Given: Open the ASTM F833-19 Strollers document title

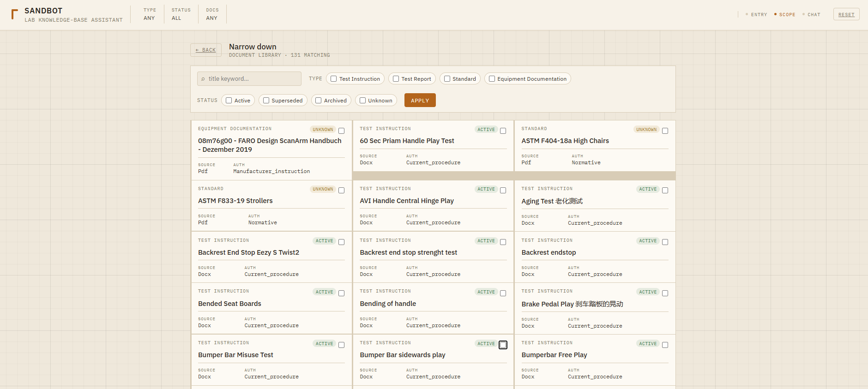Looking at the screenshot, I should click(235, 201).
